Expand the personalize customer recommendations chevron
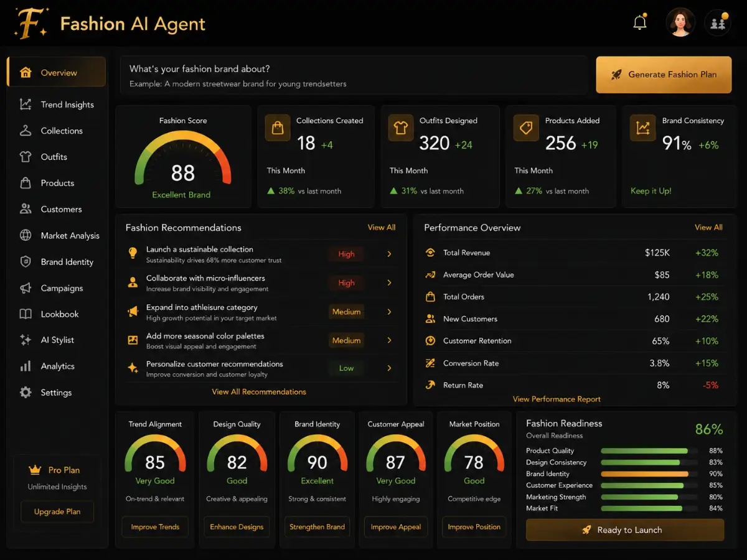 tap(390, 368)
